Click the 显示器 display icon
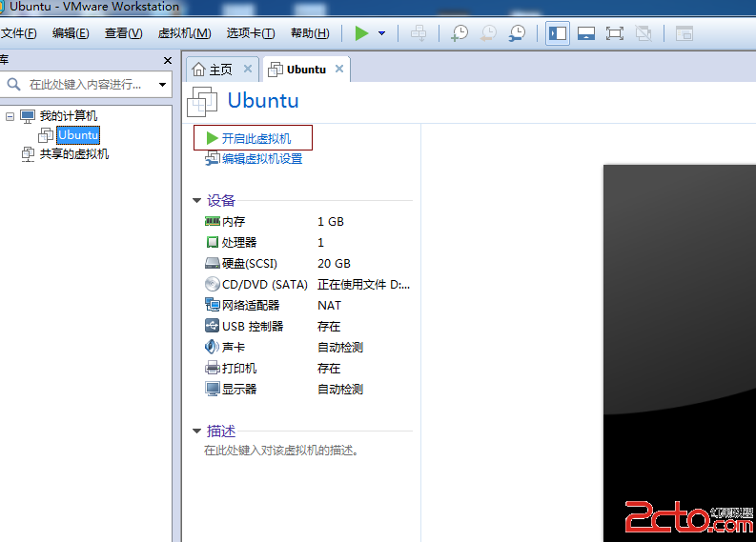756x542 pixels. [213, 389]
